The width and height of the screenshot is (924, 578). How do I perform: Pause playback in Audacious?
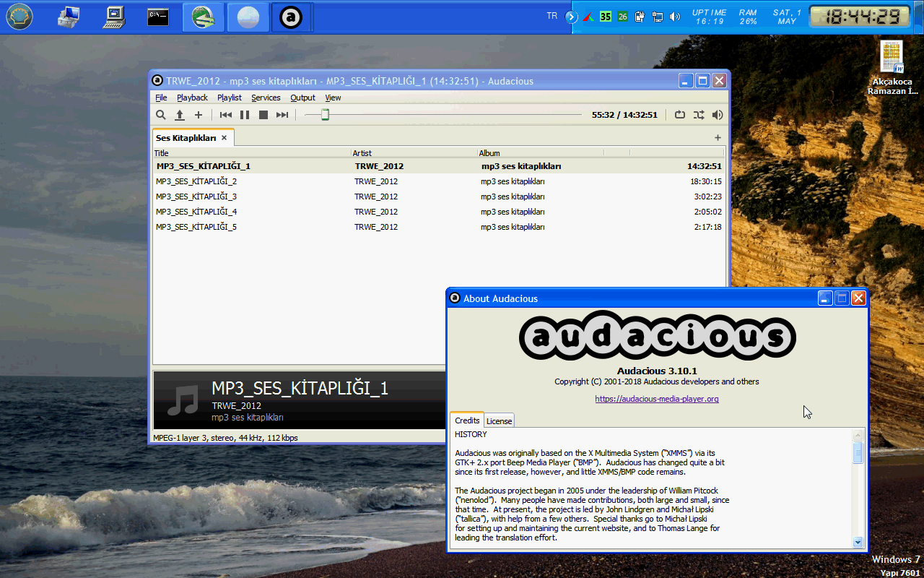click(245, 115)
